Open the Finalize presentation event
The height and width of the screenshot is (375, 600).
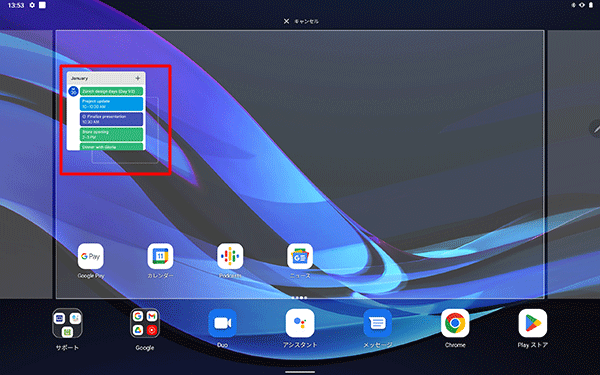point(111,119)
